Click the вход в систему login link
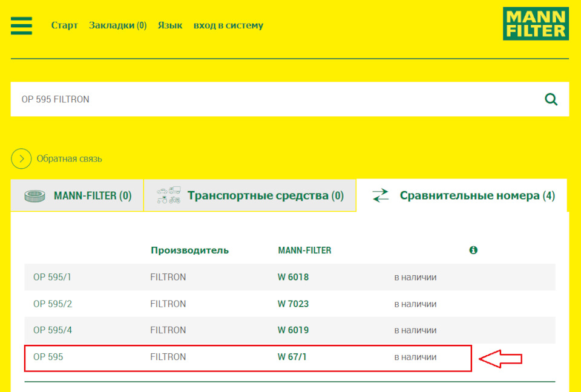Image resolution: width=581 pixels, height=392 pixels. pos(228,25)
